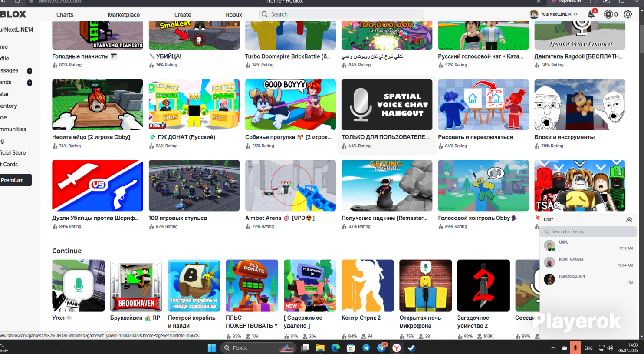644x354 pixels.
Task: Click the Friends request count badge
Action: 30,83
